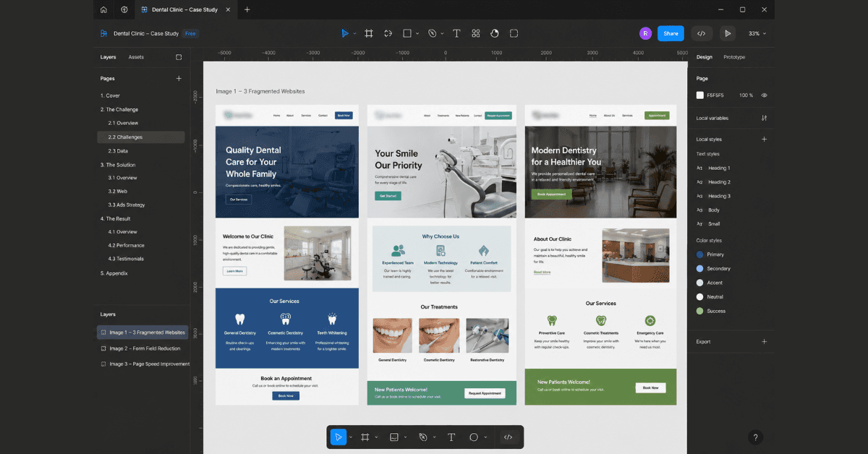
Task: Open the Resources components icon in top toolbar
Action: [x=476, y=33]
